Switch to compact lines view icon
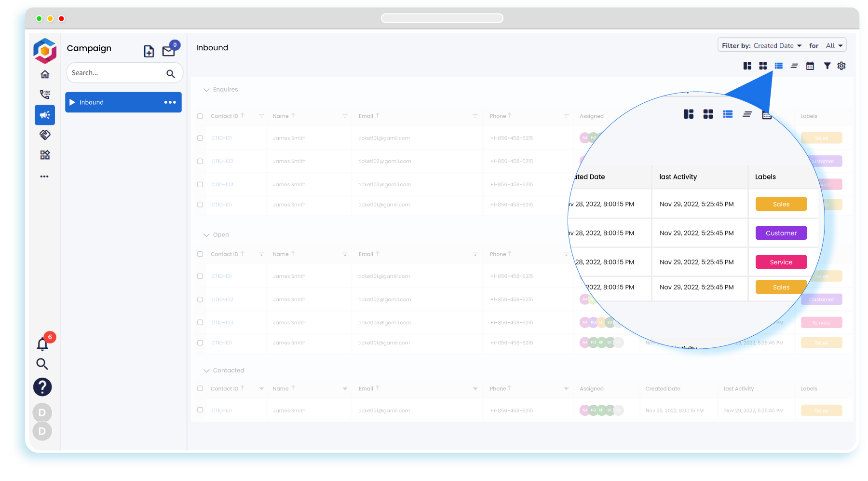 tap(794, 66)
